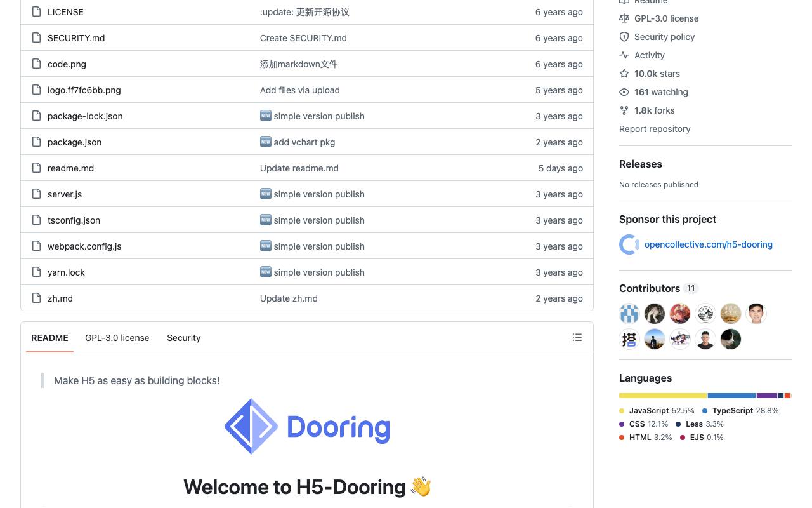Click the file icon beside tsconfig.json
The height and width of the screenshot is (508, 812).
[x=36, y=220]
